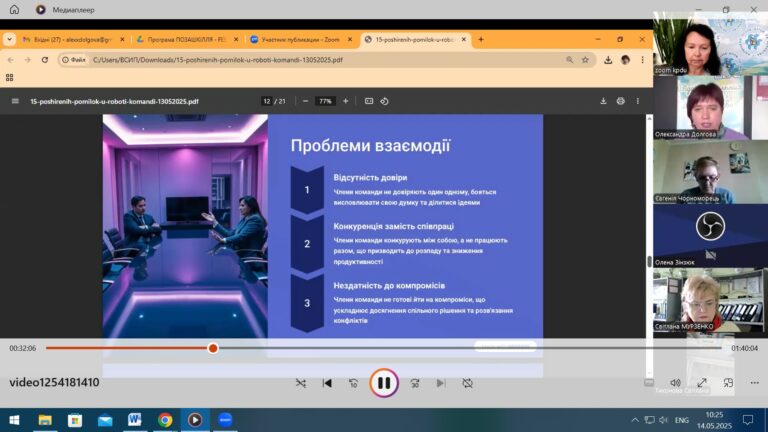Open the Gmail inbox browser tab
This screenshot has width=768, height=432.
(65, 39)
